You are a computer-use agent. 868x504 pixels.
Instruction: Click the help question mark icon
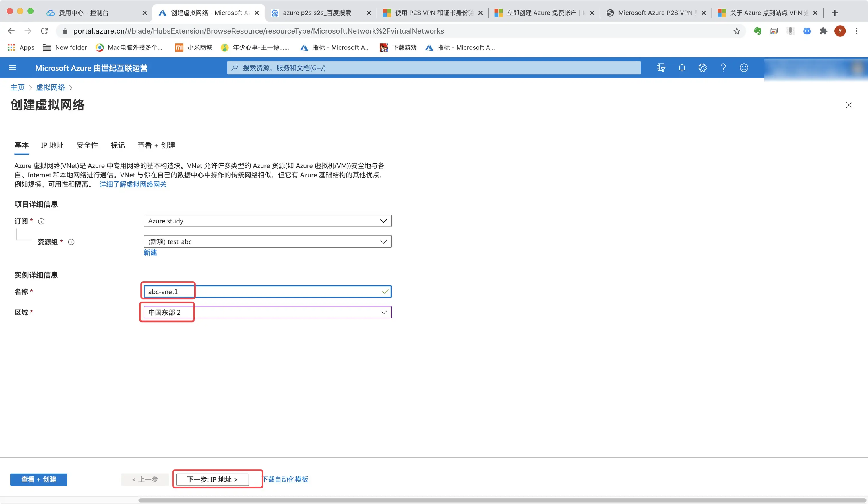click(723, 68)
